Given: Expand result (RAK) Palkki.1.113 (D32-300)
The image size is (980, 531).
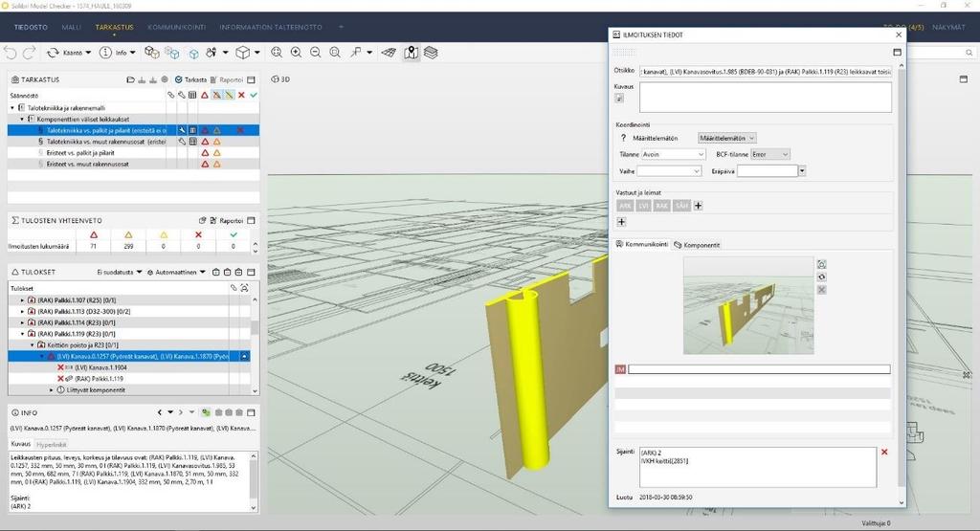Looking at the screenshot, I should point(23,311).
